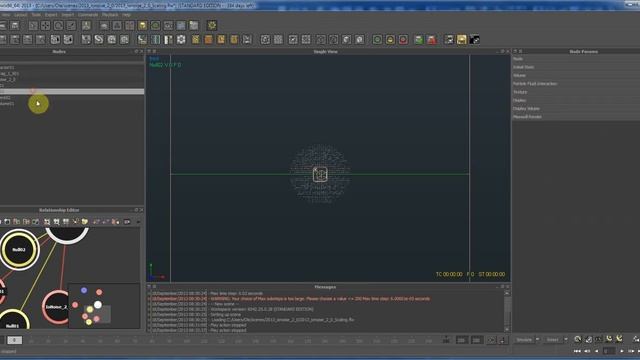Select the circular Rotate tool icon beside Move

(x=58, y=25)
